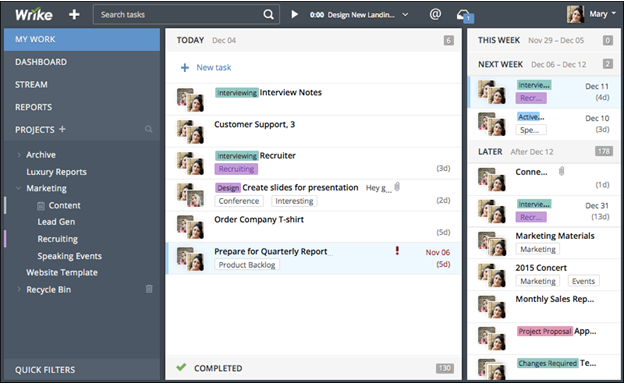Click the Recycle Bin trash icon
Viewport: 625px width, 384px height.
pyautogui.click(x=149, y=289)
